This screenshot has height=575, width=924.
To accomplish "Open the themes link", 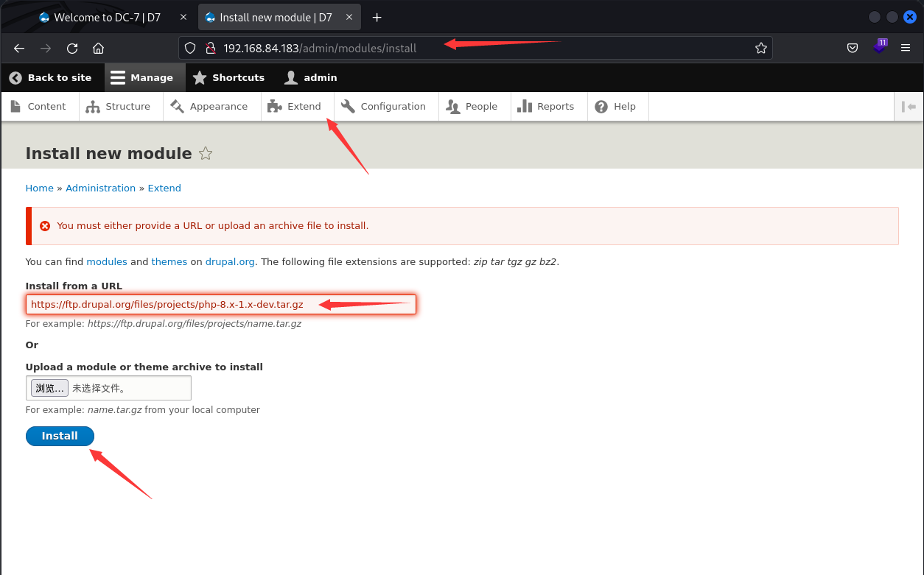I will (x=169, y=261).
